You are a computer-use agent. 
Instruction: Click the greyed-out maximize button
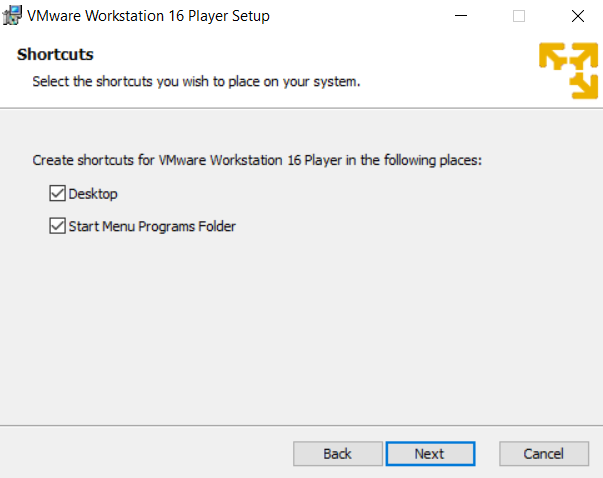click(x=519, y=16)
